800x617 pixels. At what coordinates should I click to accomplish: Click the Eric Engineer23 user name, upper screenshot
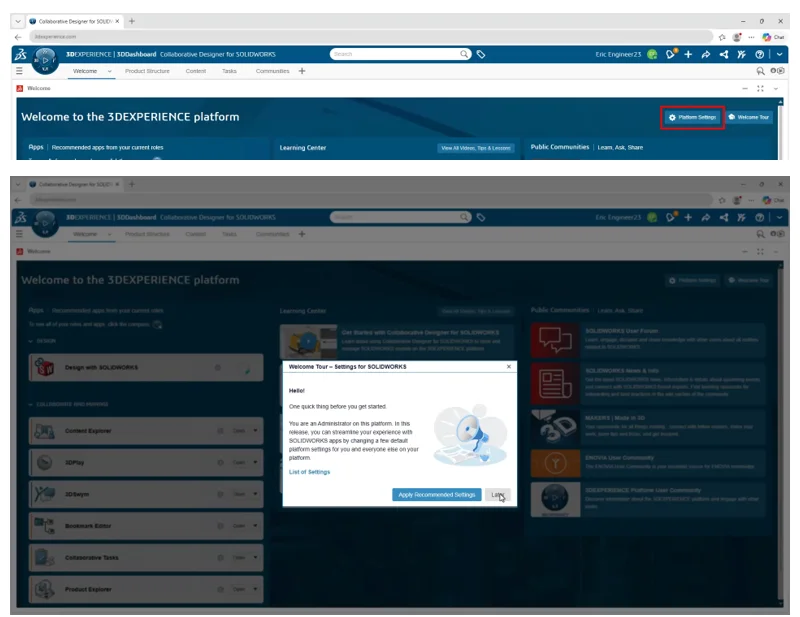tap(618, 54)
